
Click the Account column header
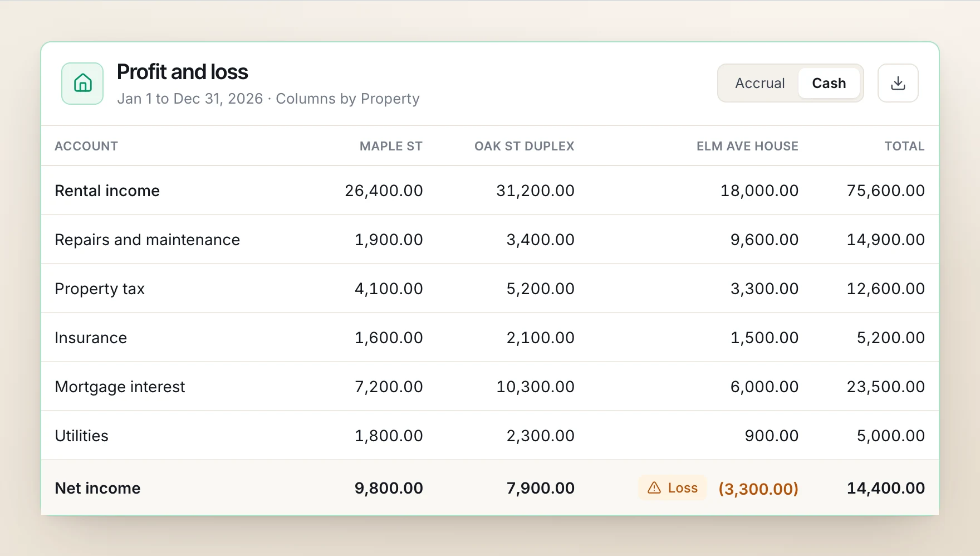click(x=86, y=146)
